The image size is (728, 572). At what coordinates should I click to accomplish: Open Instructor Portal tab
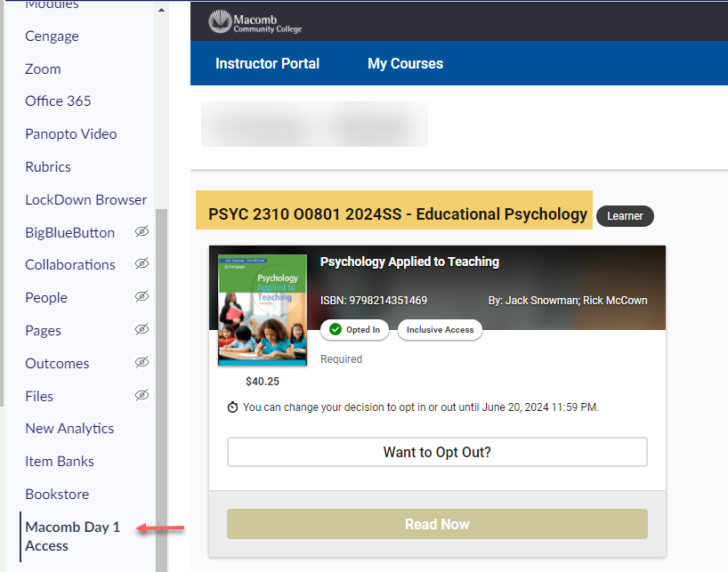[267, 63]
